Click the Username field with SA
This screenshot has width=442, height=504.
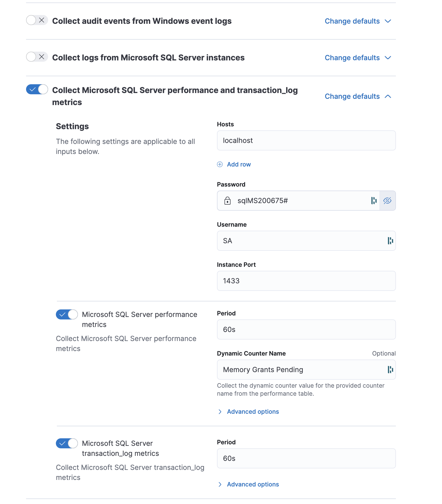pos(306,241)
